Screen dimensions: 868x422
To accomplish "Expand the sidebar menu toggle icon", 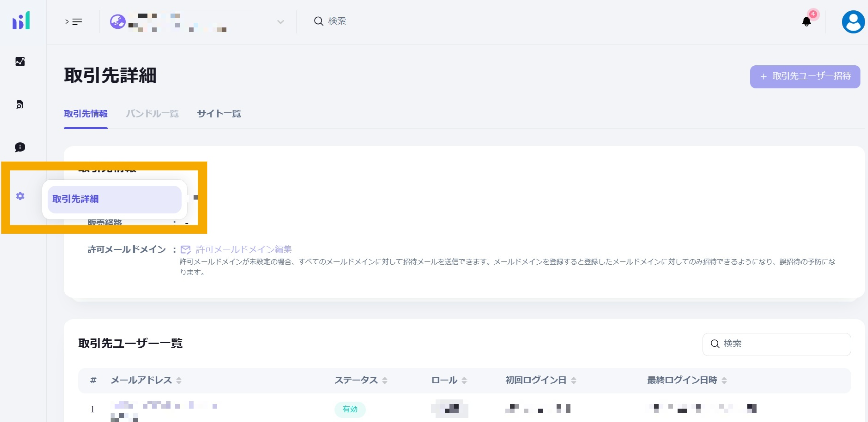I will pos(74,22).
